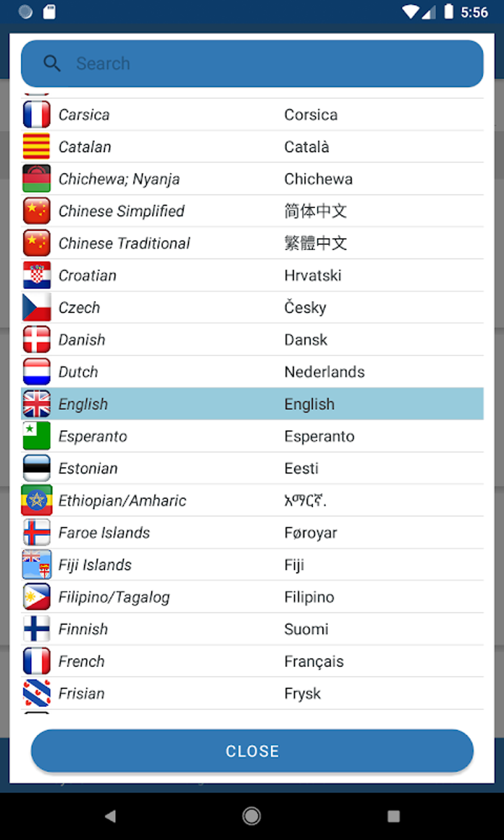504x840 pixels.
Task: Choose Français native label
Action: [x=314, y=661]
